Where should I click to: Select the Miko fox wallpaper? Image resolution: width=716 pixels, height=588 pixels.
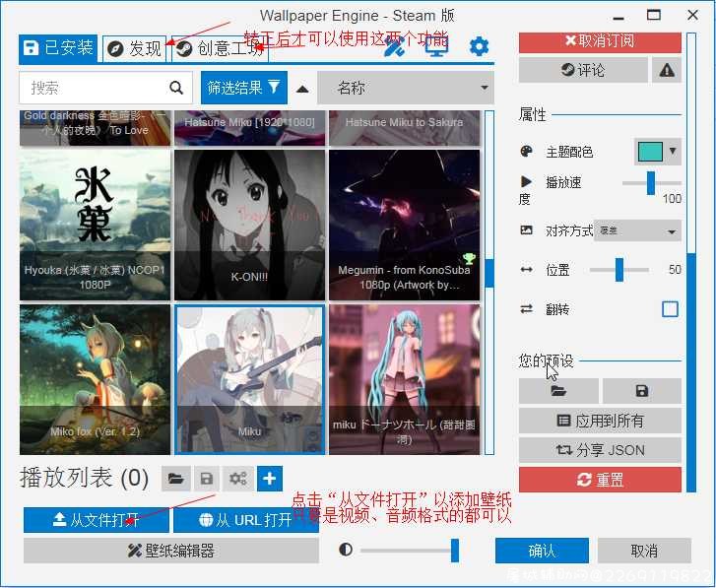tap(95, 379)
